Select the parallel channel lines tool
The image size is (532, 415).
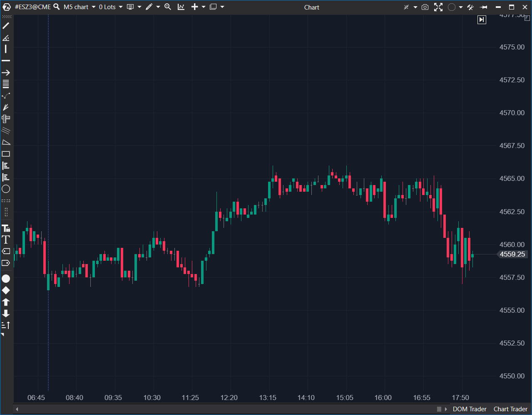pyautogui.click(x=6, y=131)
